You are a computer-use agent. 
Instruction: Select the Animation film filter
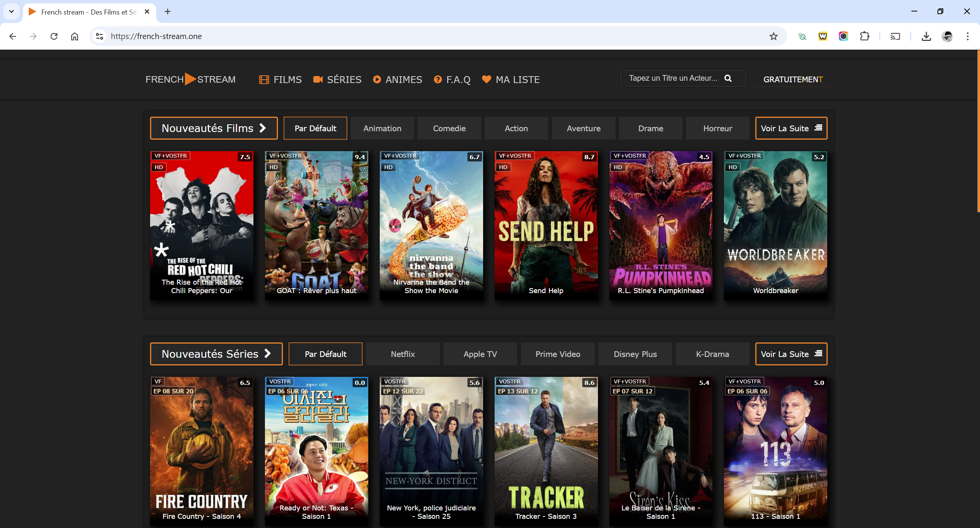coord(382,129)
